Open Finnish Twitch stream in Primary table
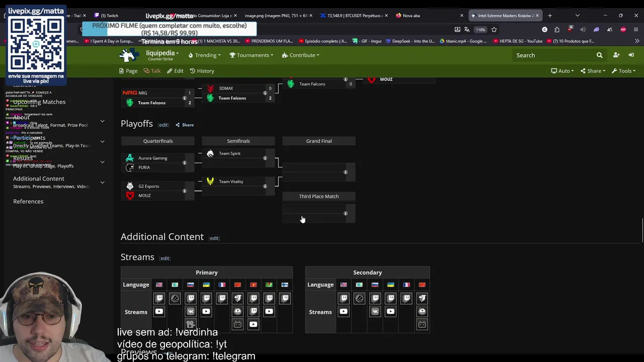 [x=285, y=299]
